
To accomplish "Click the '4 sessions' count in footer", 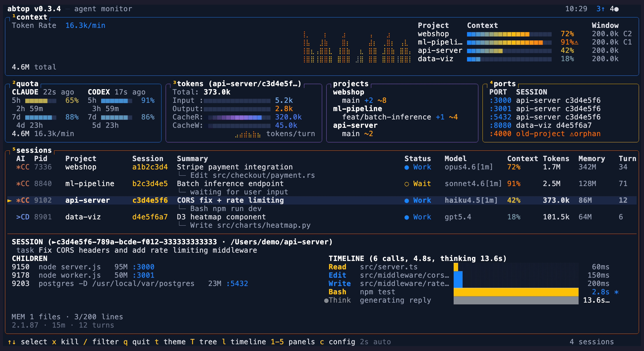I will tap(592, 342).
